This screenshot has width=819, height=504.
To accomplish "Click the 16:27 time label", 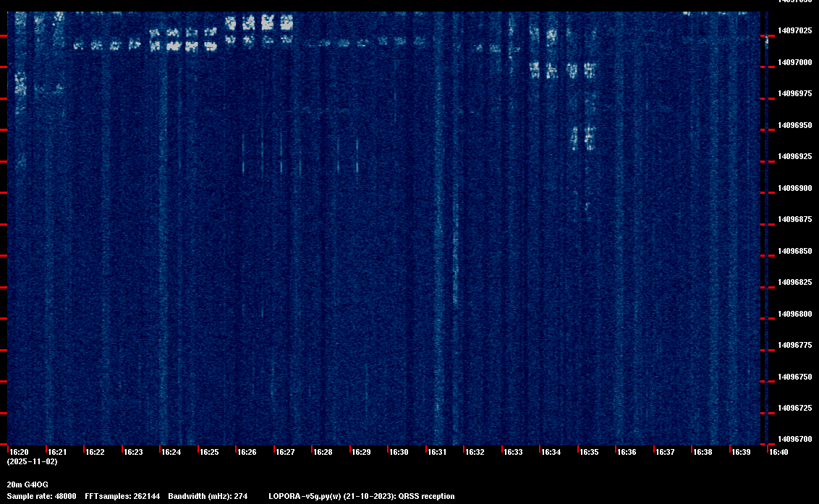I will 285,452.
